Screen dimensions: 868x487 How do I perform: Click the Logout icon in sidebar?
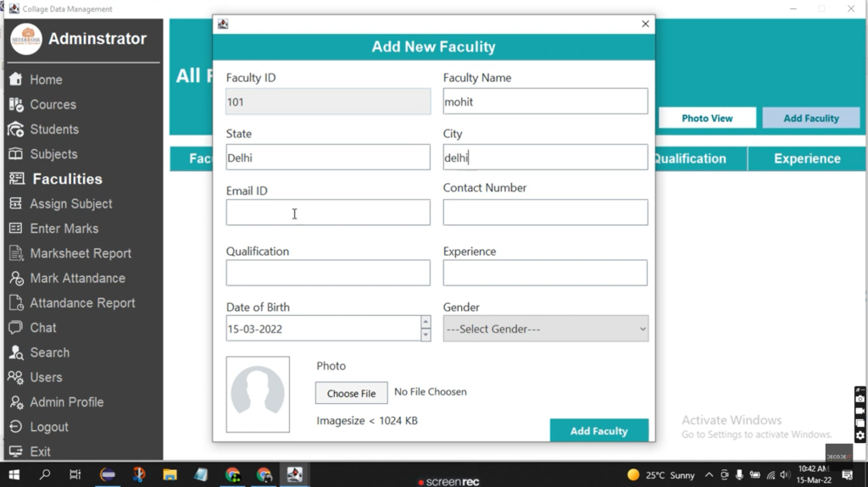click(x=15, y=427)
